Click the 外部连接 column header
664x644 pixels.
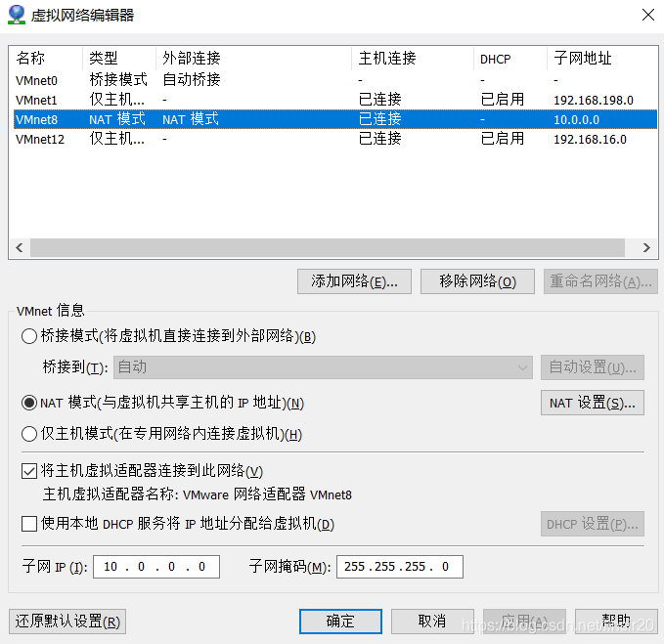(x=253, y=59)
